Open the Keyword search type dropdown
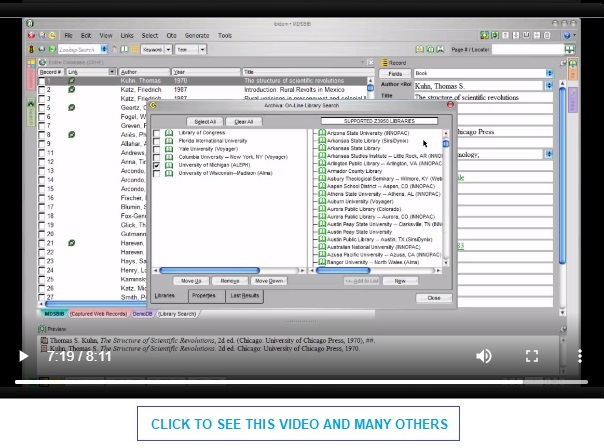The height and width of the screenshot is (448, 604). (168, 50)
